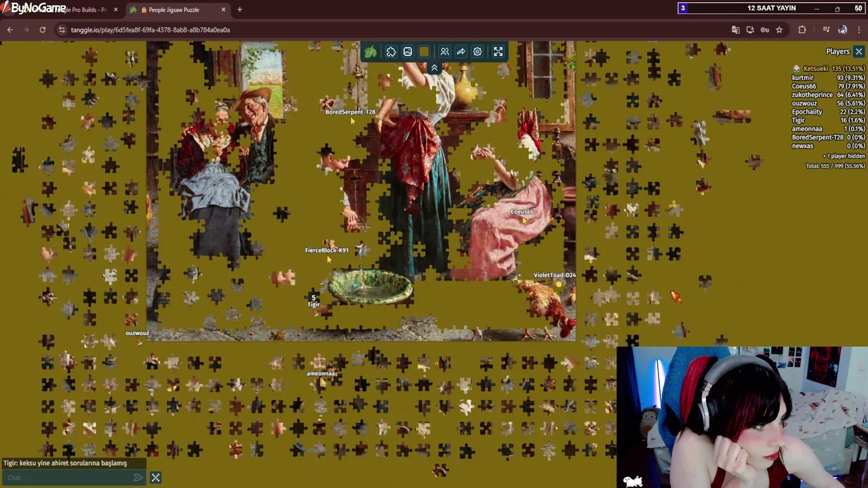Install app icon in address bar
Viewport: 868px width, 488px height.
pyautogui.click(x=750, y=30)
